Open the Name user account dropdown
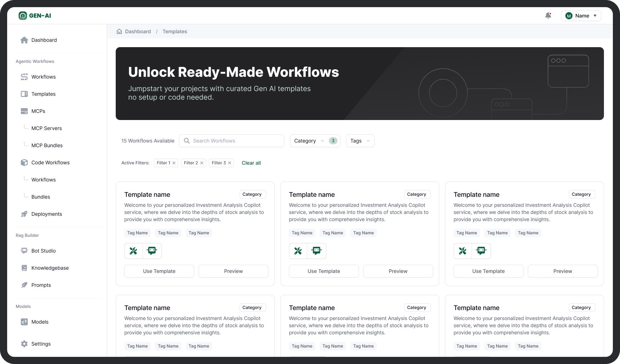The height and width of the screenshot is (364, 620). pos(581,16)
